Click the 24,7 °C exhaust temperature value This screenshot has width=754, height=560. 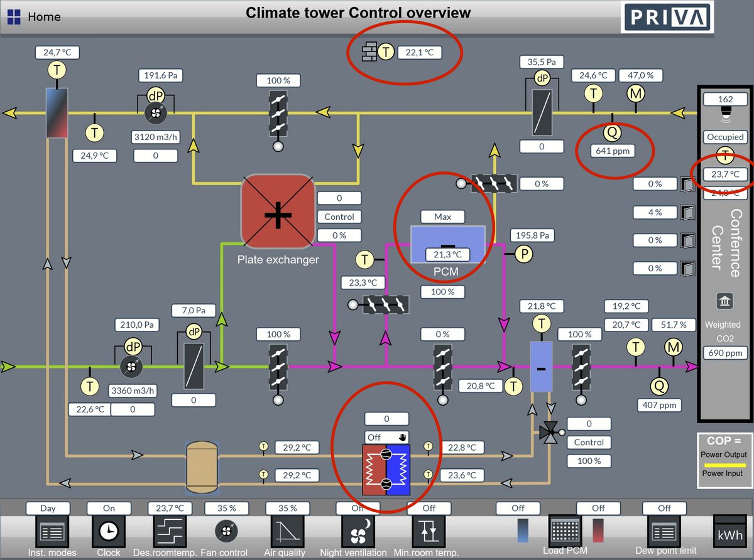point(57,53)
